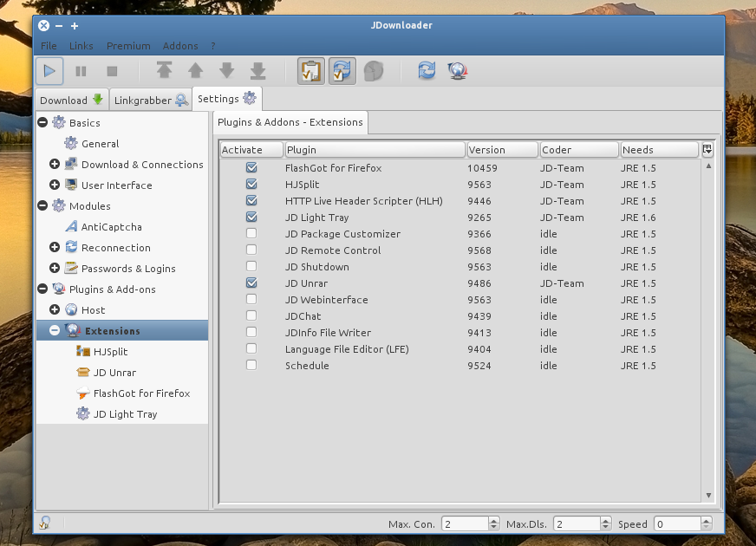This screenshot has width=756, height=546.
Task: Open the Addons menu
Action: tap(180, 46)
